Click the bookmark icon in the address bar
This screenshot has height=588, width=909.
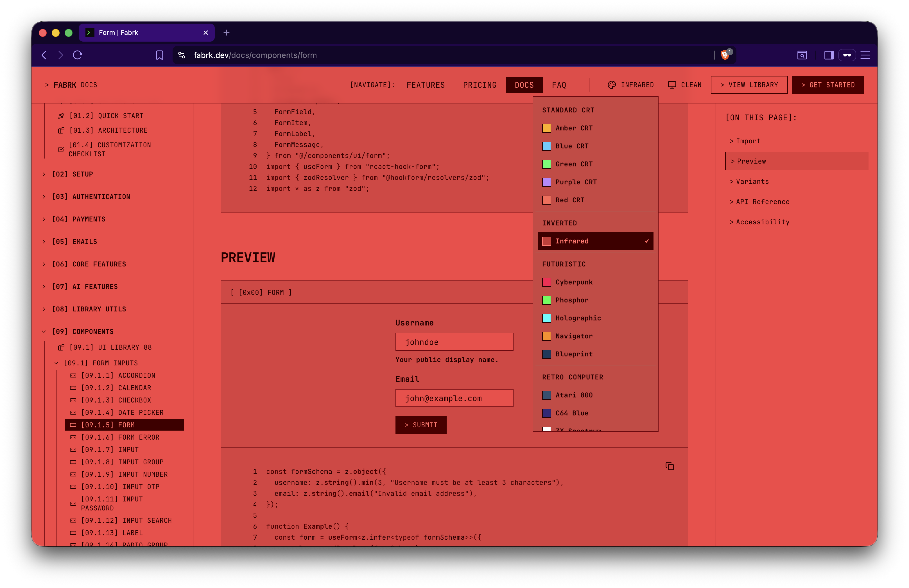[x=160, y=55]
